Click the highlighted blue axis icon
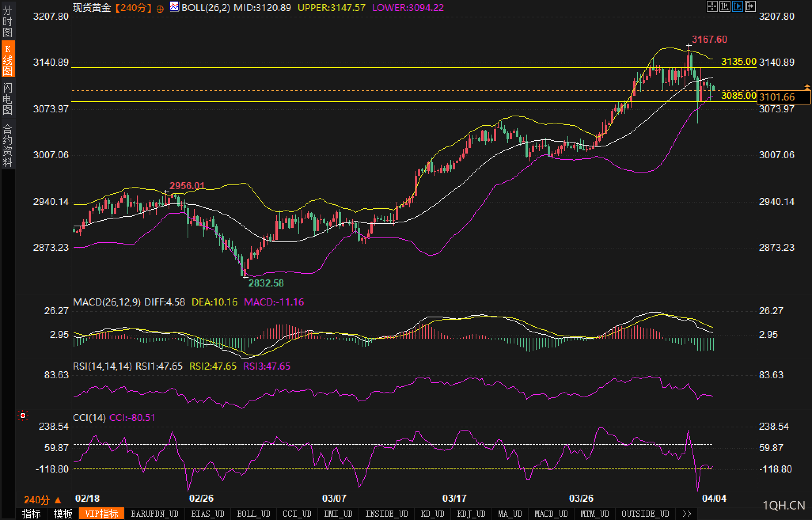This screenshot has width=812, height=520. [737, 6]
